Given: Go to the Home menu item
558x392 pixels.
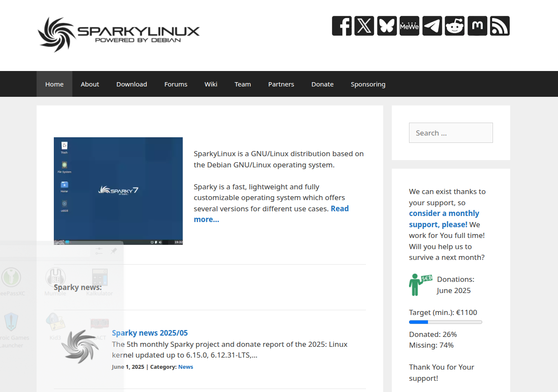Looking at the screenshot, I should (54, 84).
